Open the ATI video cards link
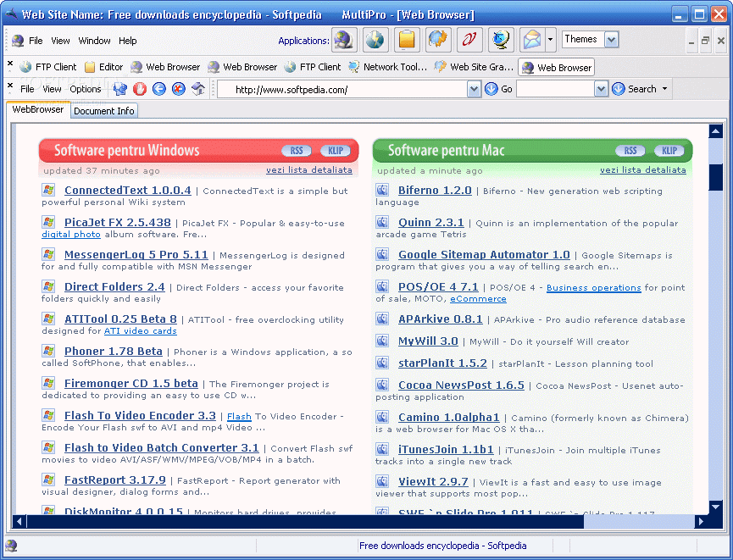733x560 pixels. 140,331
